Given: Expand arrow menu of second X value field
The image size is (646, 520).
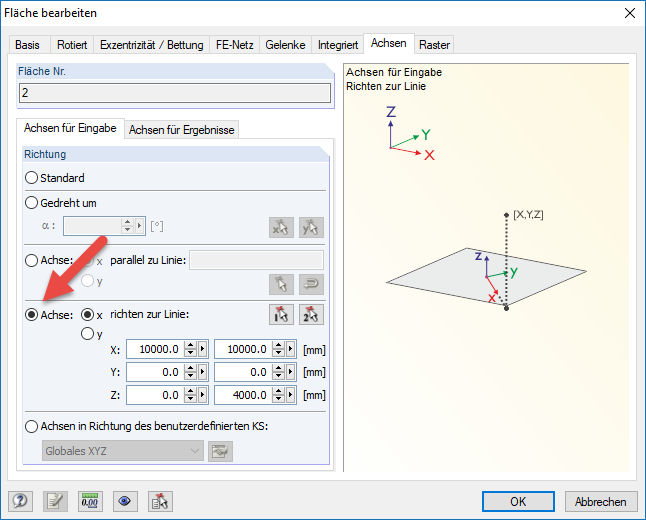Looking at the screenshot, I should point(290,349).
